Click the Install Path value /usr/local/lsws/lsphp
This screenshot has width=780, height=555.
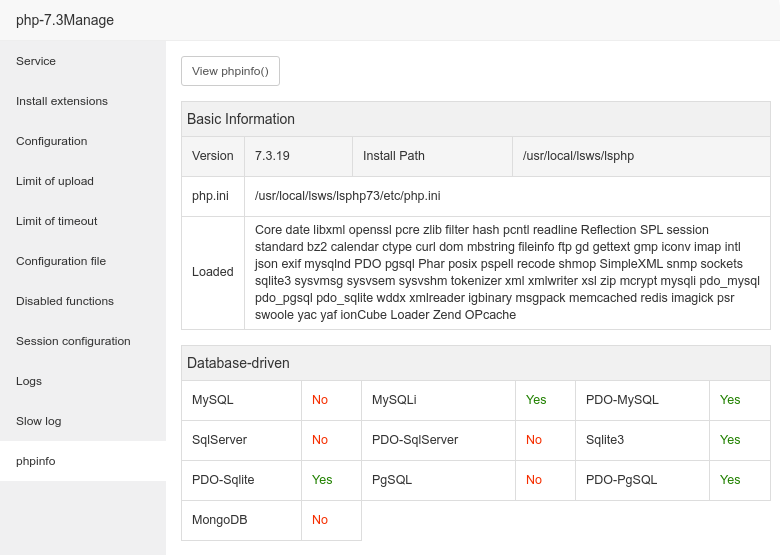[x=579, y=156]
